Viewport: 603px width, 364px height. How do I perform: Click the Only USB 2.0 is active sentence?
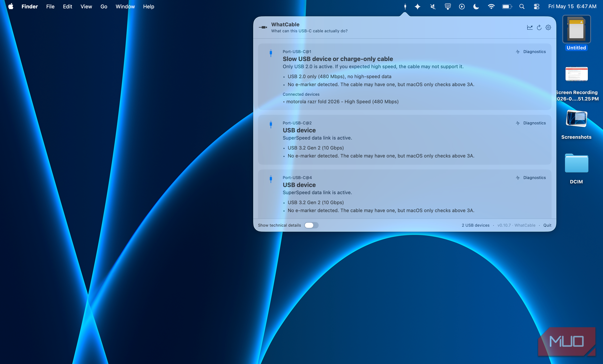click(x=373, y=67)
